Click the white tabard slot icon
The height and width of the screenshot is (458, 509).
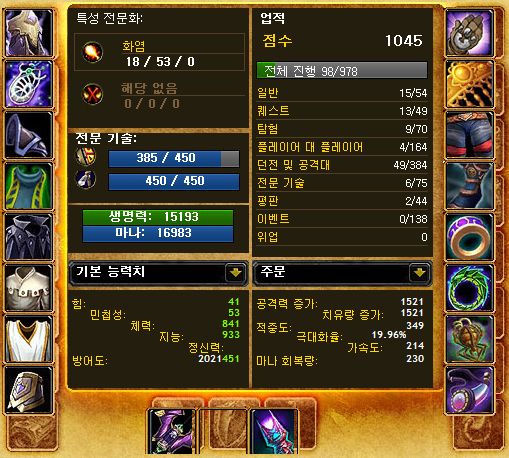point(29,339)
